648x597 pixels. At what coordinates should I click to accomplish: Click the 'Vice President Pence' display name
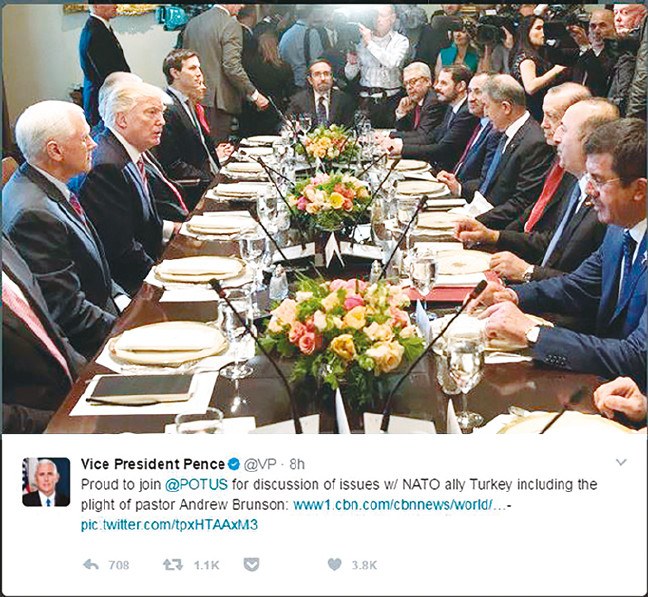(153, 464)
